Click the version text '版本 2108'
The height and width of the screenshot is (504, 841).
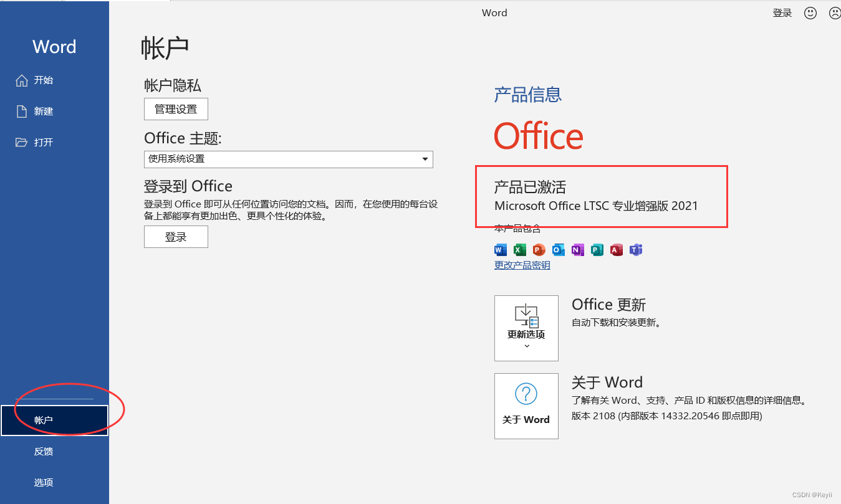pyautogui.click(x=594, y=416)
